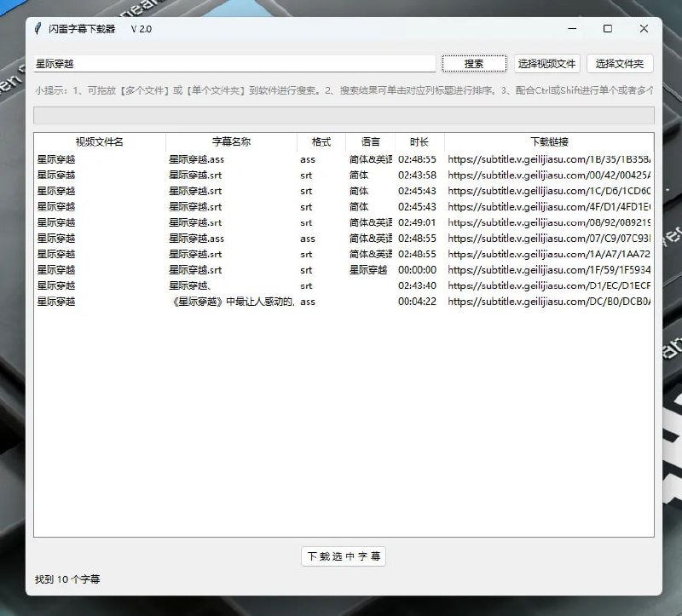Click the 选择视频文件 button
Image resolution: width=682 pixels, height=616 pixels.
click(546, 64)
